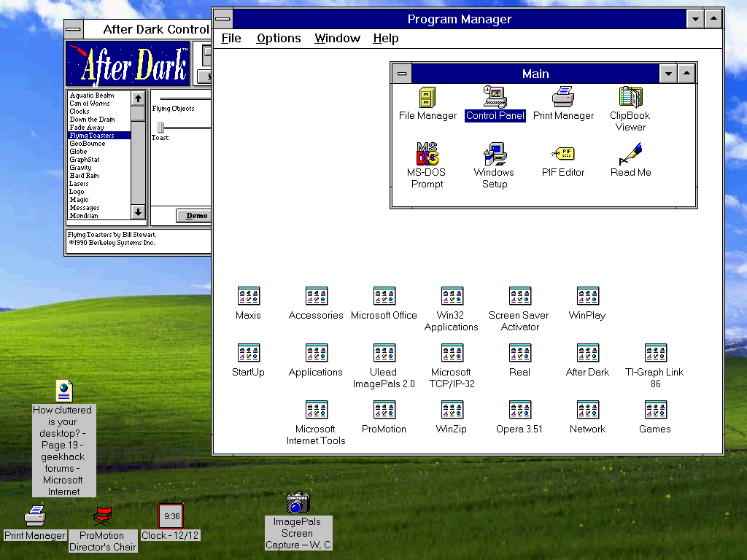Open the Options menu
747x560 pixels.
[279, 38]
